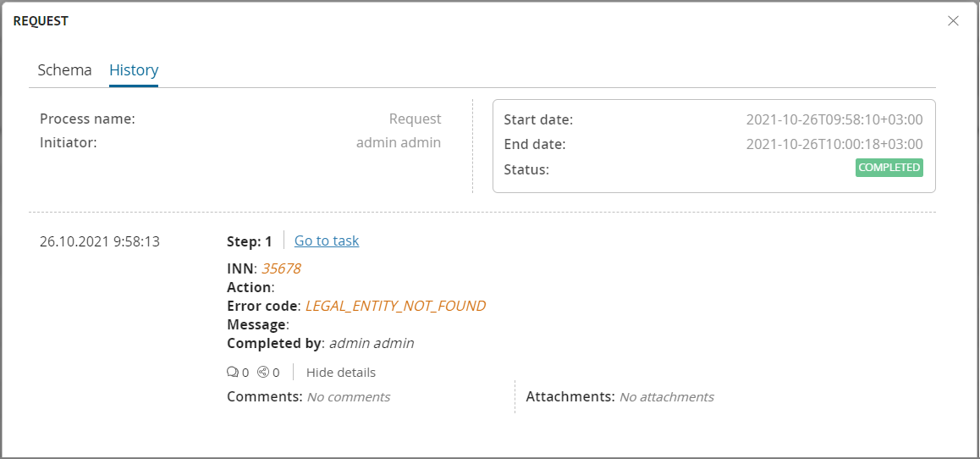The image size is (980, 459).
Task: Click the start date value 2021-10-26T09:58:10+03:00
Action: pos(834,120)
